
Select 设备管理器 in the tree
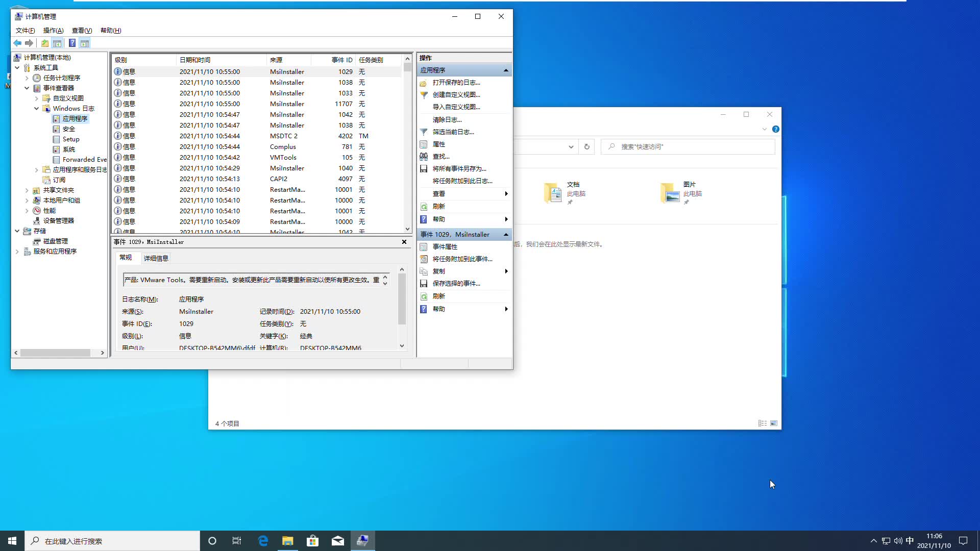point(59,221)
